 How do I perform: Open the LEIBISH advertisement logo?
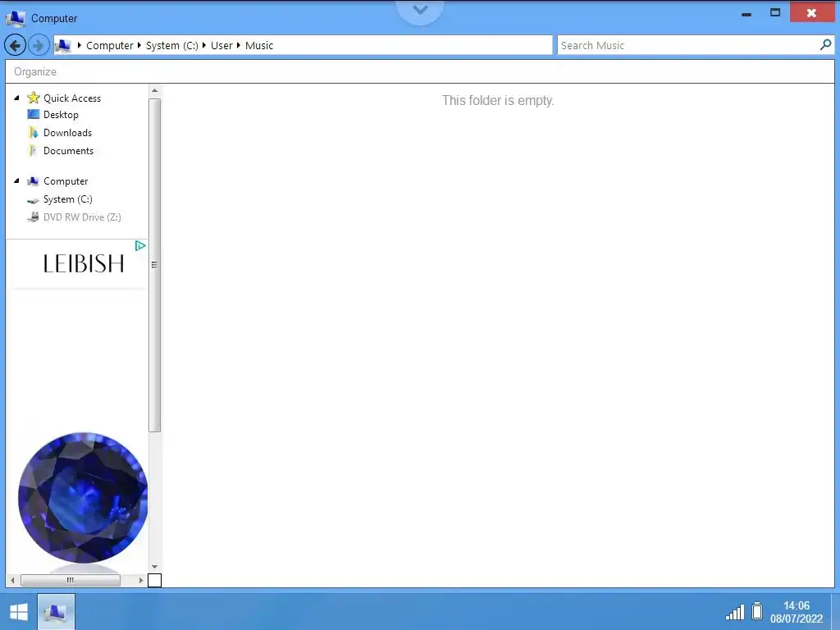[x=84, y=263]
